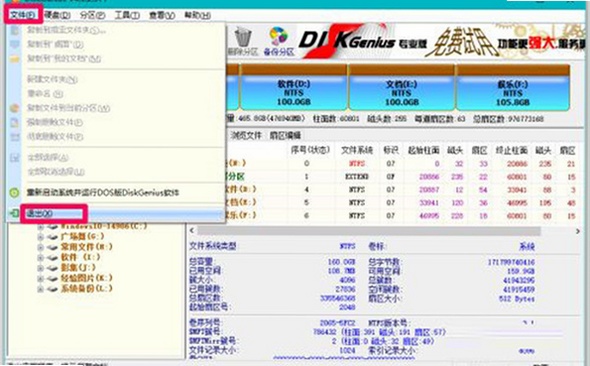Click the drive icon next to 广场舞(G:)

coord(52,237)
